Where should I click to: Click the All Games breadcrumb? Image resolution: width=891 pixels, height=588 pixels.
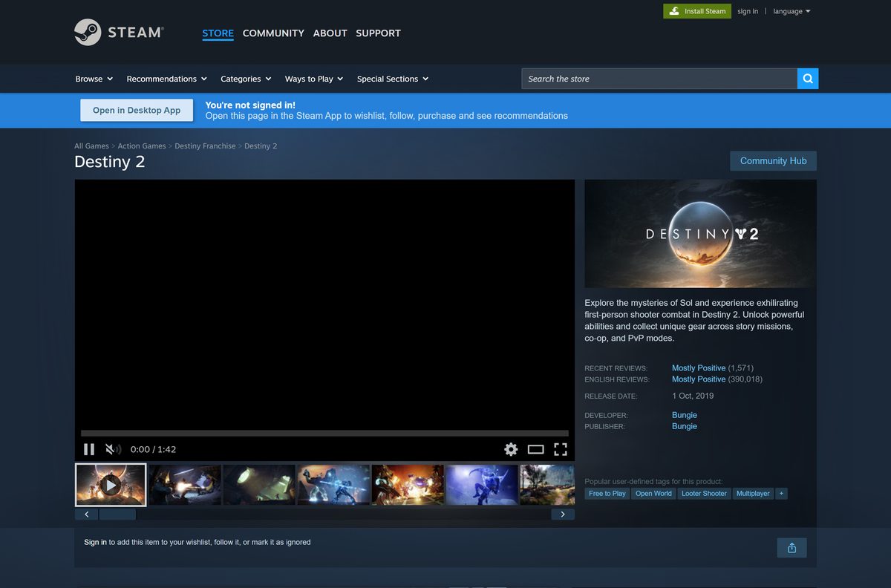[x=91, y=146]
